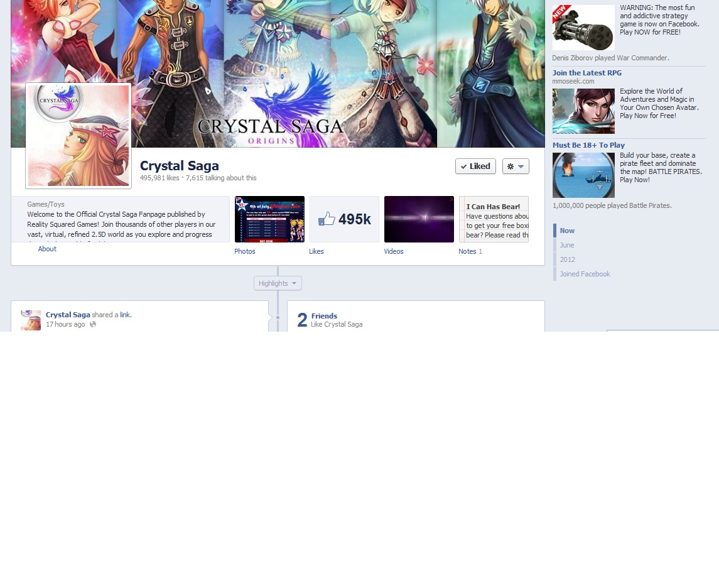719x588 pixels.
Task: Open the Videos thumbnail
Action: [419, 219]
